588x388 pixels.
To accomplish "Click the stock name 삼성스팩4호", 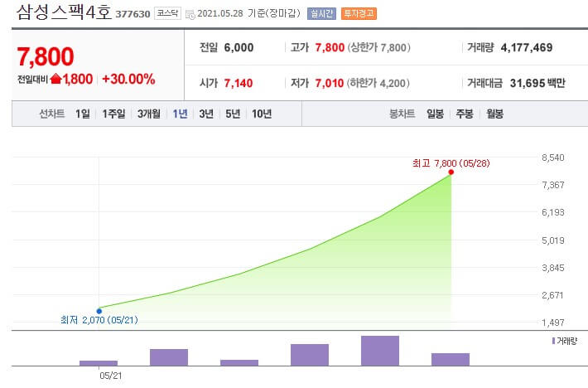I will tap(64, 12).
